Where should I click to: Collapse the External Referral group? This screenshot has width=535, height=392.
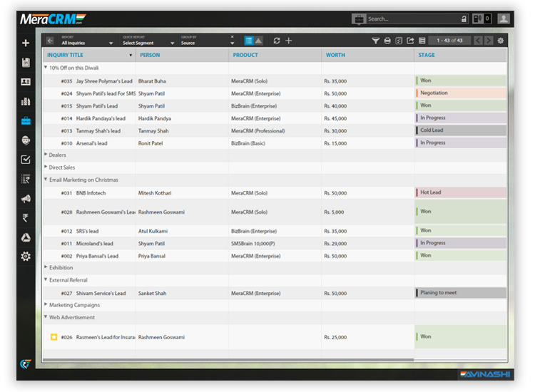[46, 279]
